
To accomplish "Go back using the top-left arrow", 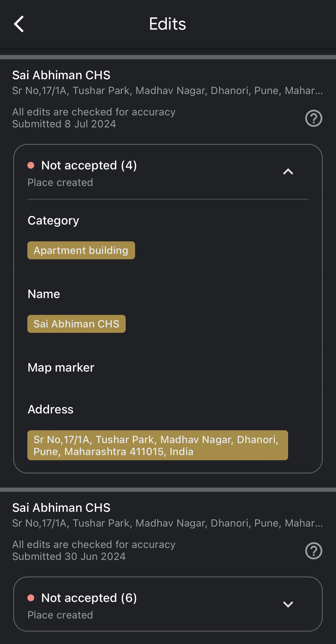I will [19, 24].
